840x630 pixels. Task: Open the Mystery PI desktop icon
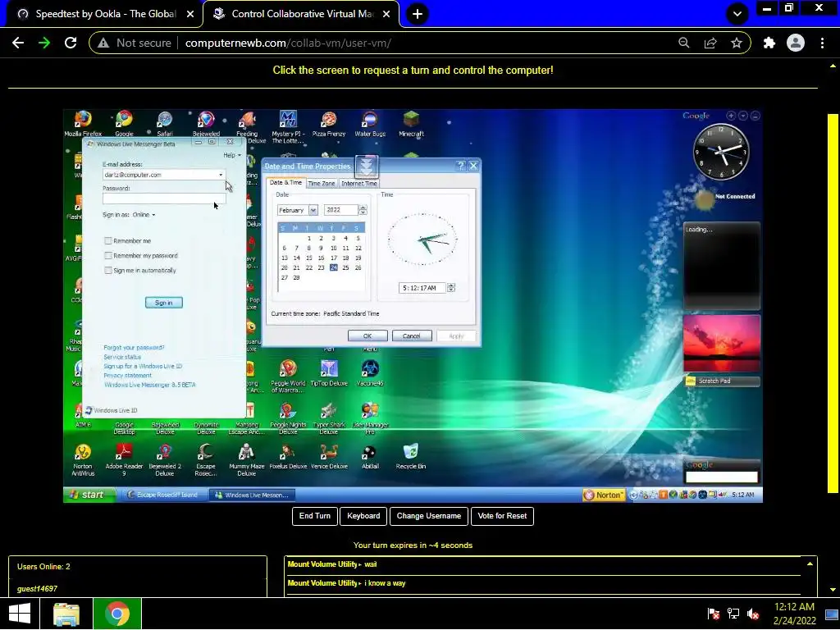(288, 127)
